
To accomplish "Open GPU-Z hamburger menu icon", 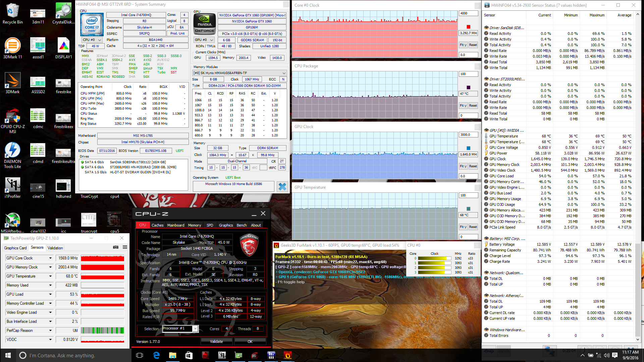I will click(125, 247).
